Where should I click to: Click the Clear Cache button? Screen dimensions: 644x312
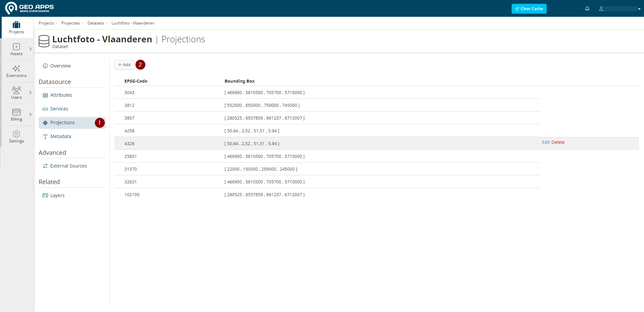529,9
